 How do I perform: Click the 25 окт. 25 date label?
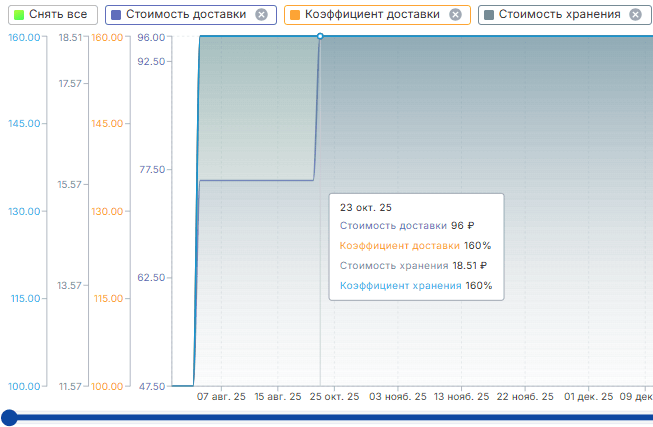(x=334, y=397)
